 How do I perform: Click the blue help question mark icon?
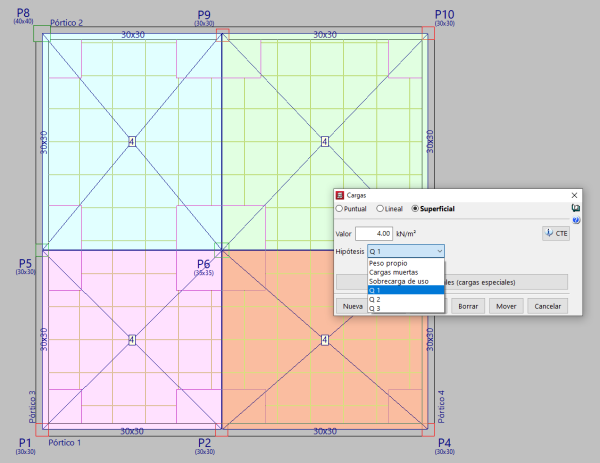click(576, 220)
